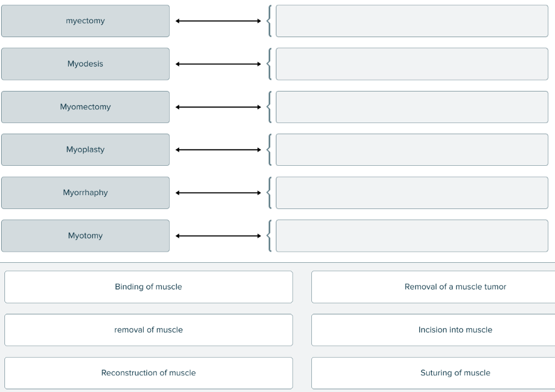
Task: Pick the "Binding of muscle" answer tile
Action: click(x=148, y=287)
